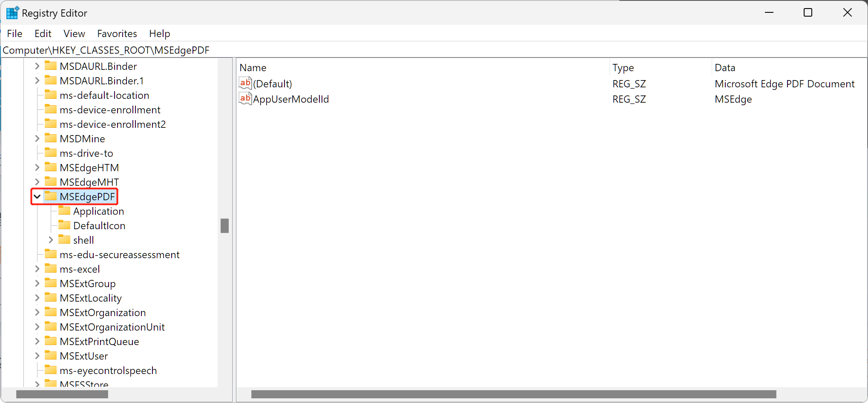The height and width of the screenshot is (403, 868).
Task: Select the Application subkey label
Action: pos(98,211)
